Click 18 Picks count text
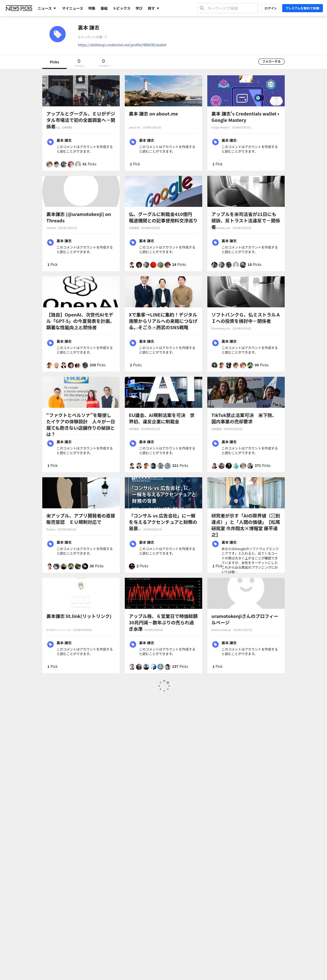327x980 pixels. click(x=254, y=265)
